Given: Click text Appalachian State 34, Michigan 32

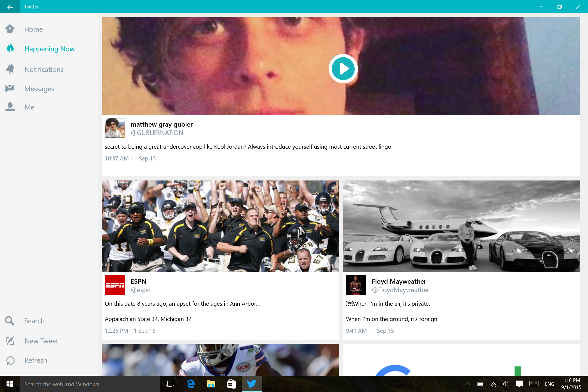Looking at the screenshot, I should [x=148, y=319].
